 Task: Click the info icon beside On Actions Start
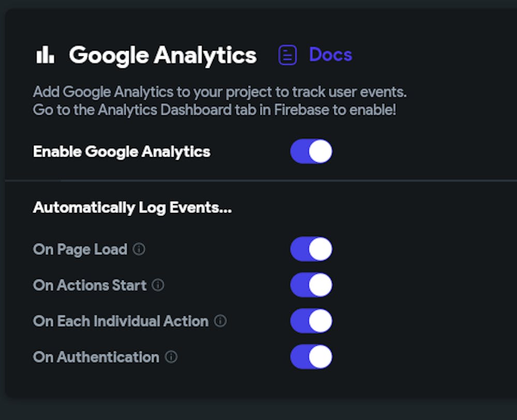coord(158,285)
